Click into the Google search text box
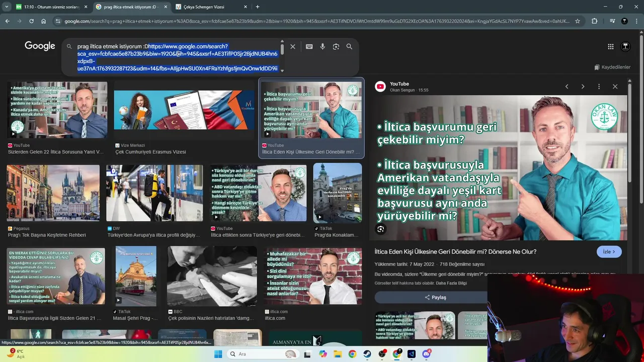 tap(177, 57)
